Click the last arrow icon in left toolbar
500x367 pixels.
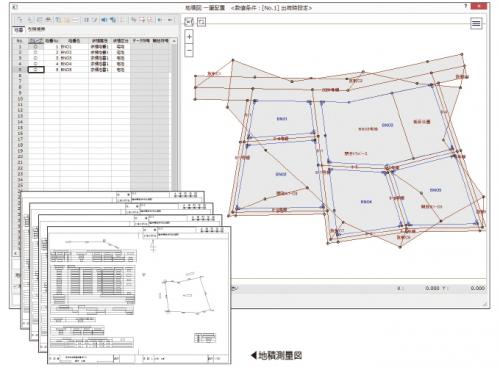[x=170, y=20]
